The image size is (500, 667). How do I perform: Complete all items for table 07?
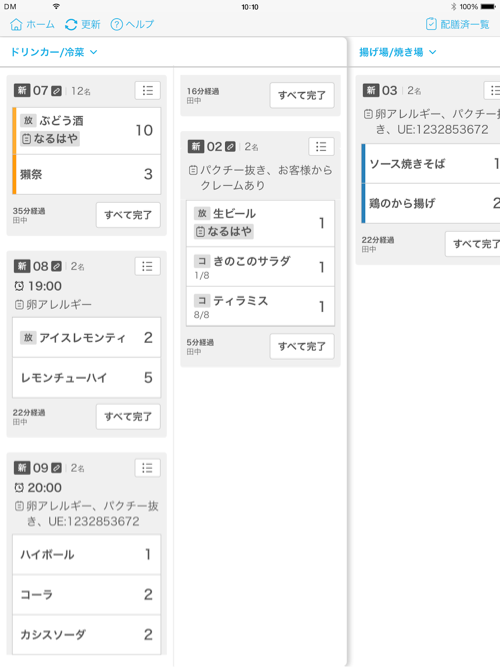tap(128, 215)
